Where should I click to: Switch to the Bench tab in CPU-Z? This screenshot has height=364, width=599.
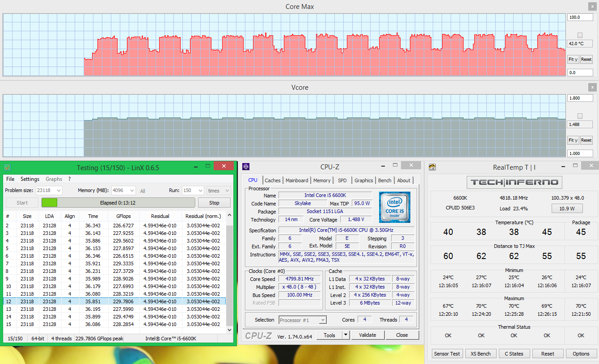click(385, 180)
